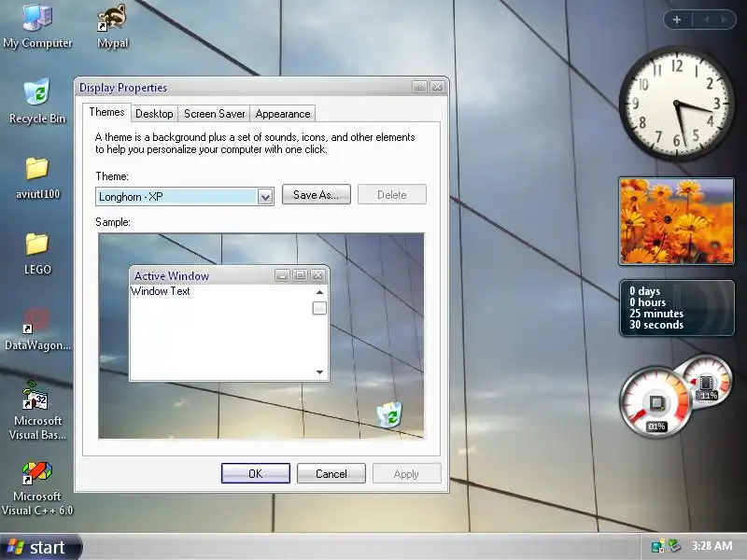The width and height of the screenshot is (747, 560).
Task: Click maximize on sample Active Window
Action: coord(300,275)
